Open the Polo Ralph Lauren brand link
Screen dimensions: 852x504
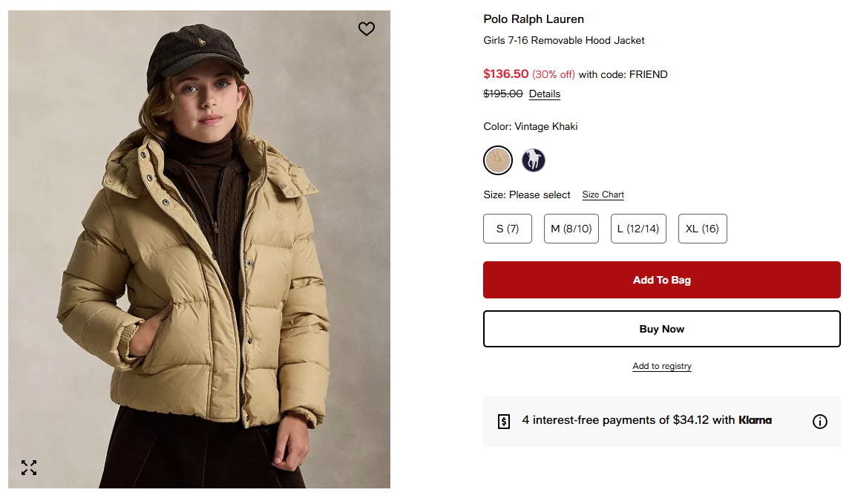tap(534, 19)
